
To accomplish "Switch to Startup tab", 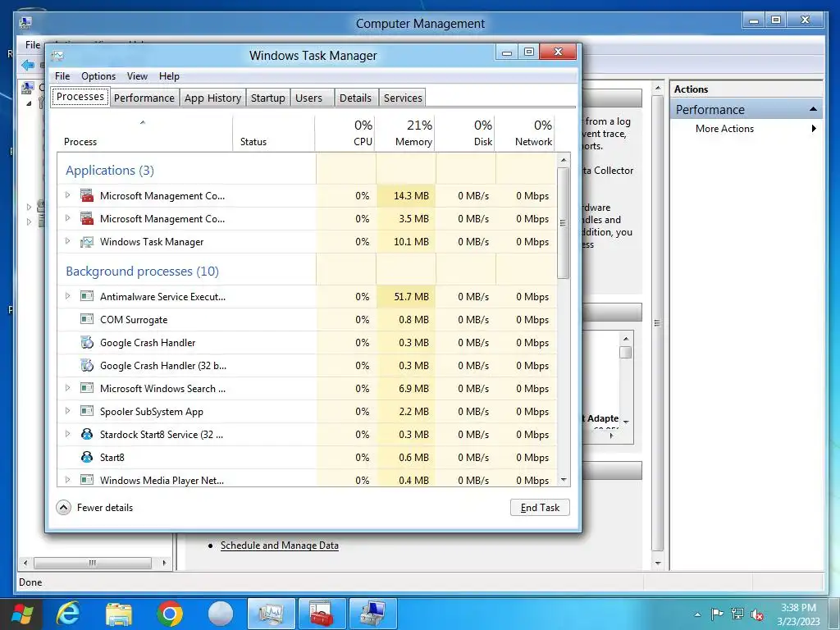I will [x=268, y=98].
